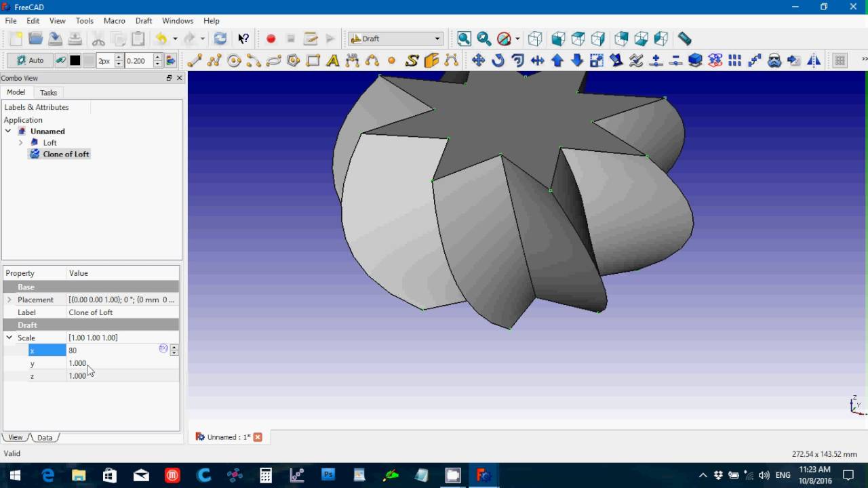868x488 pixels.
Task: Open the Draft menu
Action: click(144, 21)
